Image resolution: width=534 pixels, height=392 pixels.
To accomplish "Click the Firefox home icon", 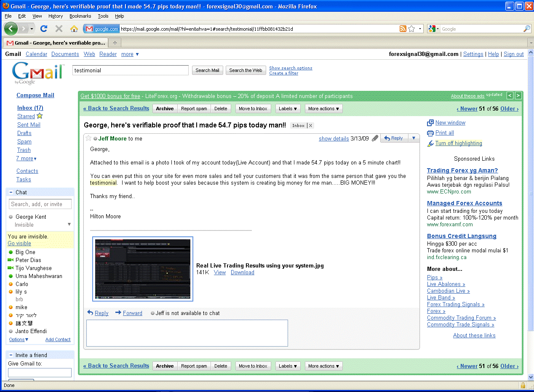I will click(x=74, y=29).
